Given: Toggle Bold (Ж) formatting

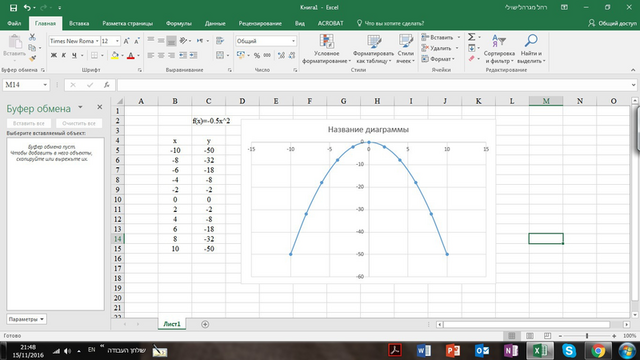Looking at the screenshot, I should pos(53,56).
